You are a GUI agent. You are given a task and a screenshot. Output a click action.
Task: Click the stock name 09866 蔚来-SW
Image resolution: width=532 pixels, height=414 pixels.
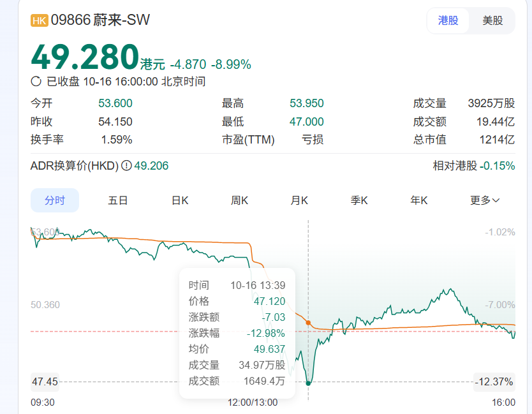(101, 20)
